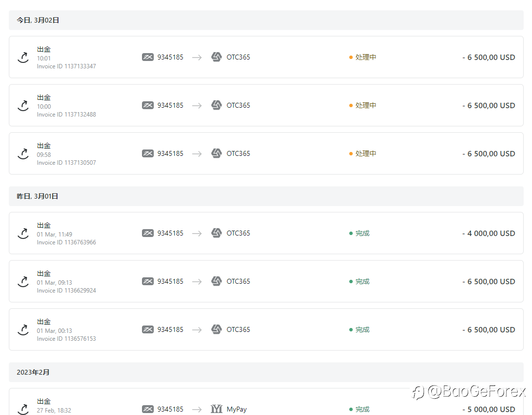
Task: Click OTC365 logo in the 10:01 row
Action: [217, 57]
